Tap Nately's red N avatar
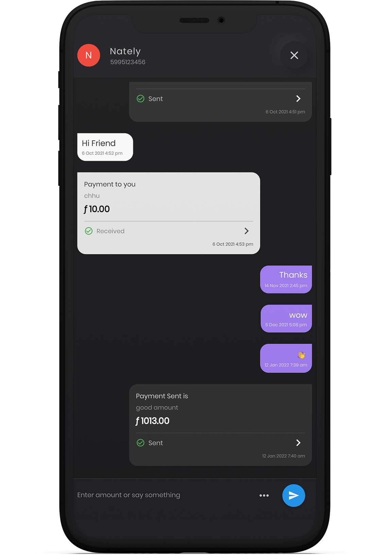Image resolution: width=392 pixels, height=556 pixels. 88,55
